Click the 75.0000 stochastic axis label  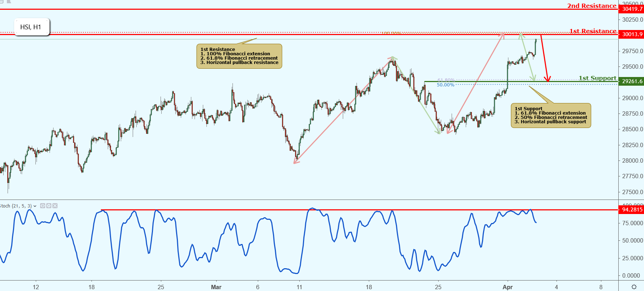[x=632, y=223]
